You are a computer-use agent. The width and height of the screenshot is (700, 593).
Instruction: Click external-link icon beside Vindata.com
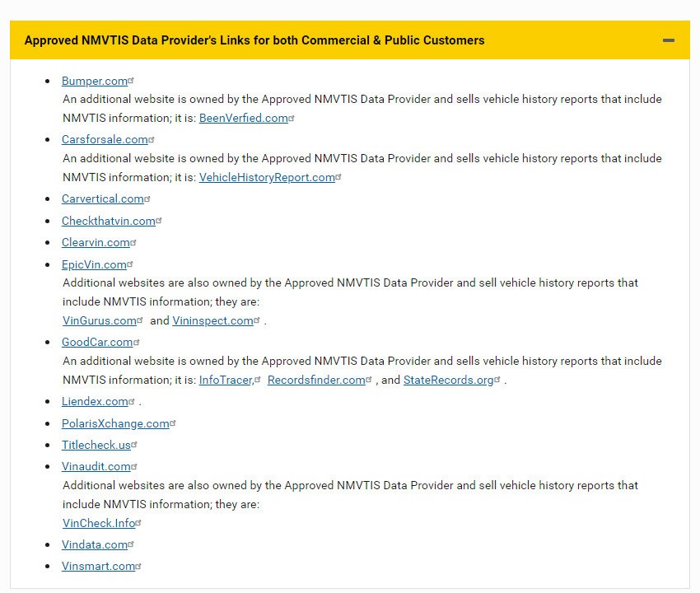click(x=131, y=544)
